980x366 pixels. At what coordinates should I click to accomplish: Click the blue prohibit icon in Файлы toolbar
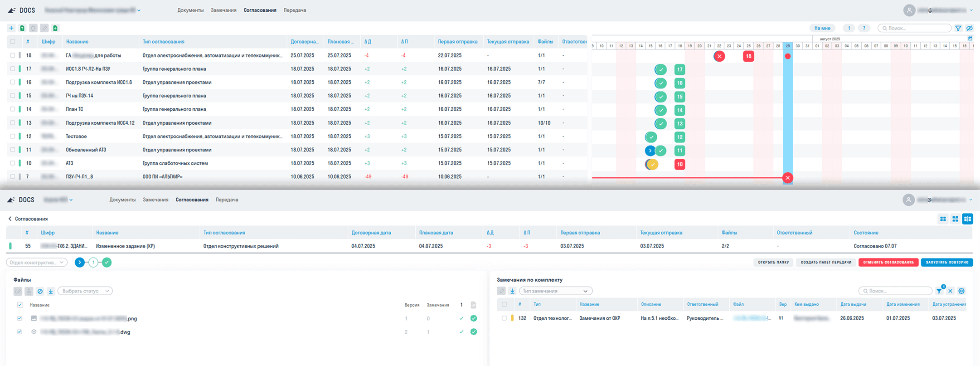40,291
